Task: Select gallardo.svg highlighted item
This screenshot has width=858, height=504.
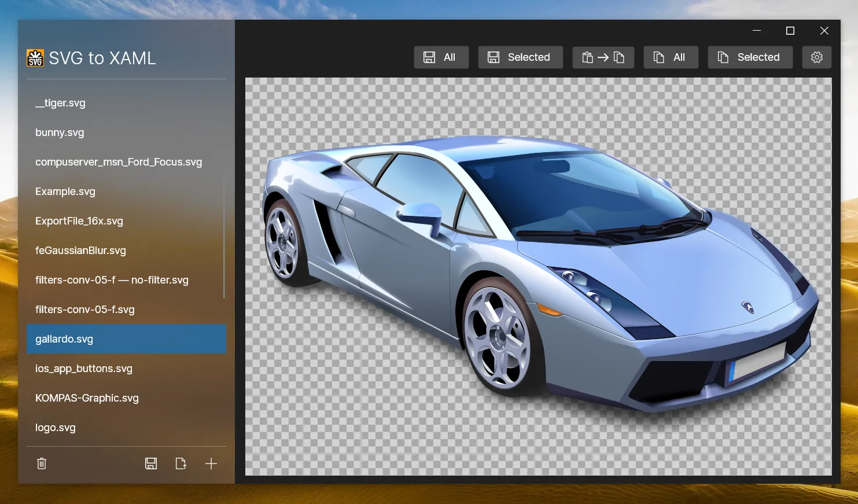Action: [126, 339]
